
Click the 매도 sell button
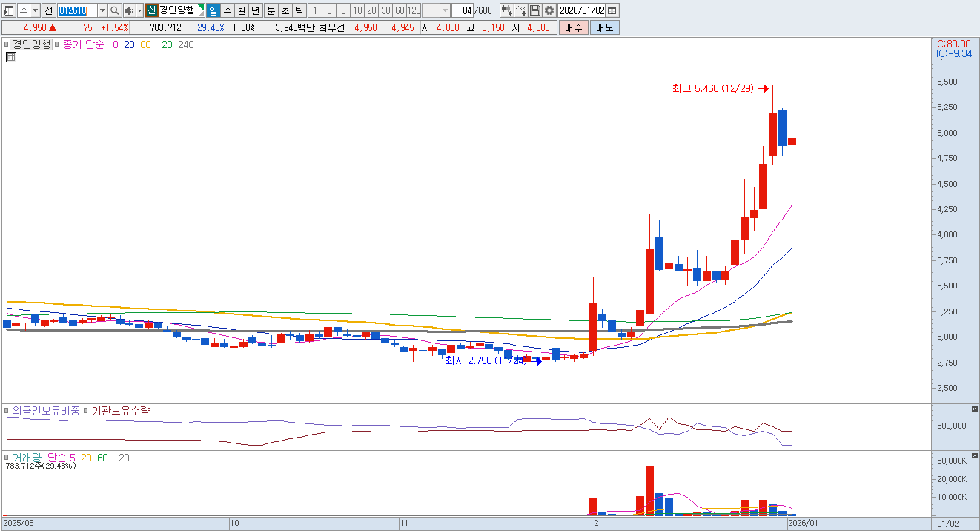(604, 27)
